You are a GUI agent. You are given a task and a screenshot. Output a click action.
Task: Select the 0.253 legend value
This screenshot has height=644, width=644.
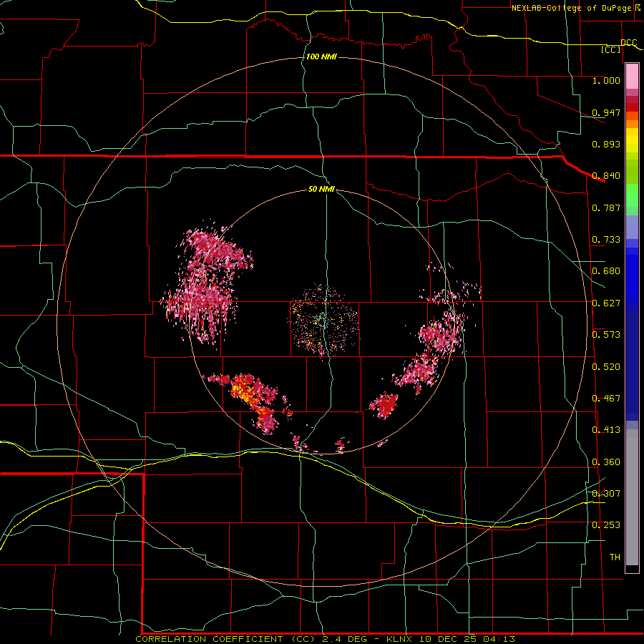coord(606,525)
